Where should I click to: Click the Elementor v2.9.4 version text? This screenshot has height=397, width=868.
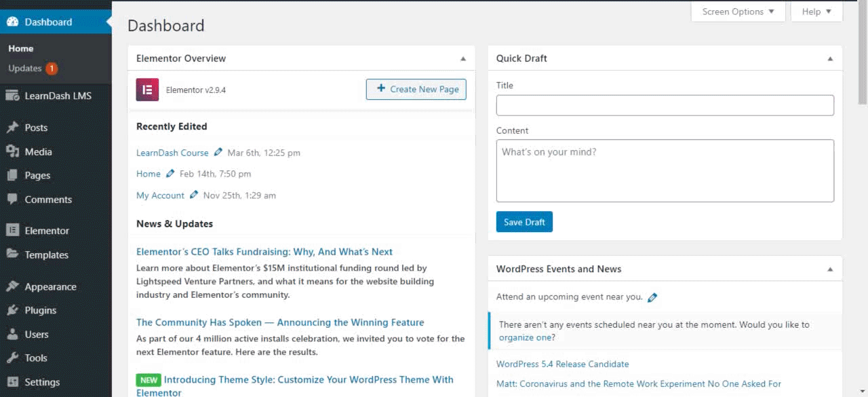(x=196, y=90)
